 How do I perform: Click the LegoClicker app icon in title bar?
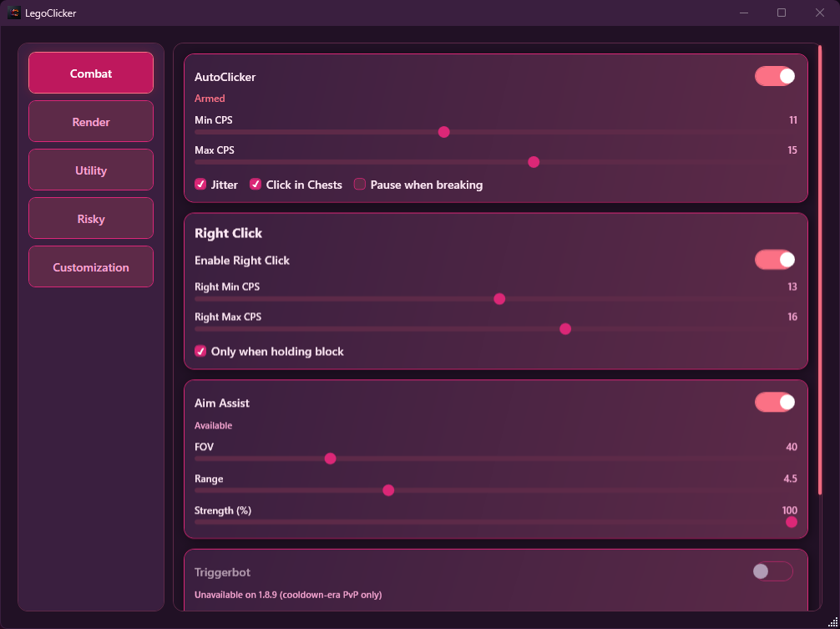[14, 13]
